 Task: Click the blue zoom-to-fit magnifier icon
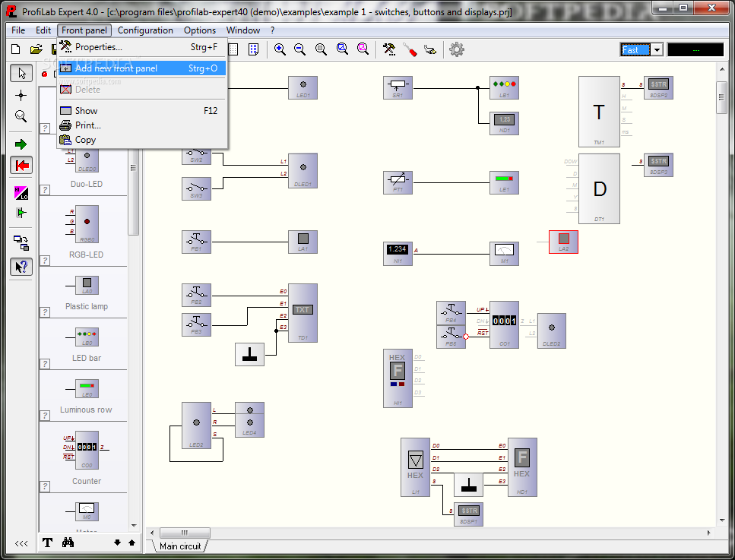(x=342, y=49)
